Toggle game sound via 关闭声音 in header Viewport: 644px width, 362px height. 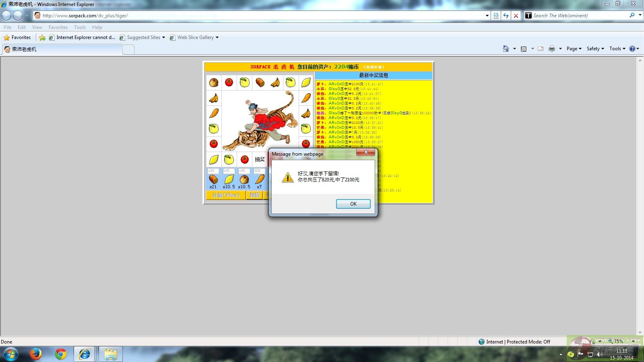[374, 67]
